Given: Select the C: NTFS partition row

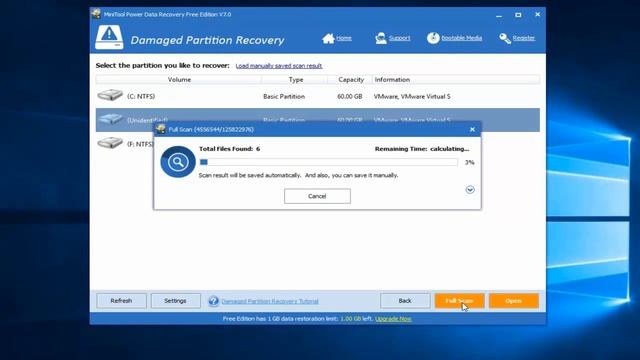Looking at the screenshot, I should (x=318, y=96).
